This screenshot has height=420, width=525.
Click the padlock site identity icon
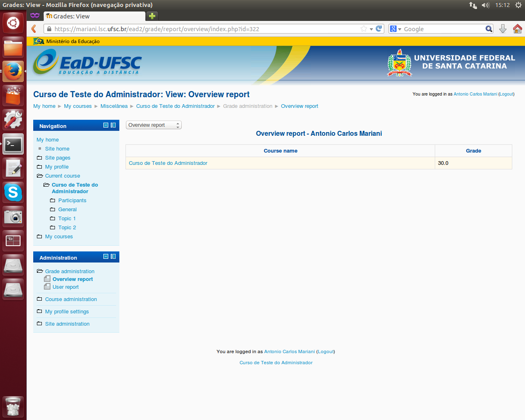(x=49, y=29)
